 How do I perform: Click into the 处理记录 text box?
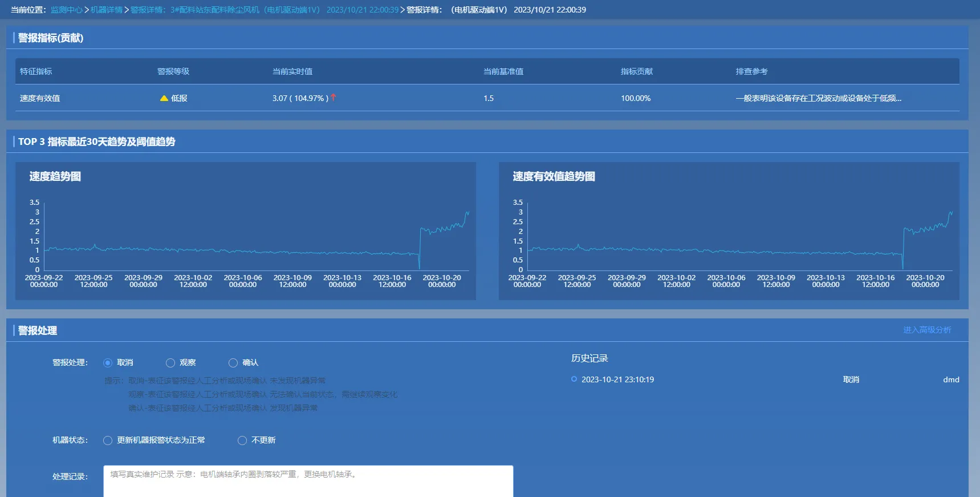pos(308,481)
